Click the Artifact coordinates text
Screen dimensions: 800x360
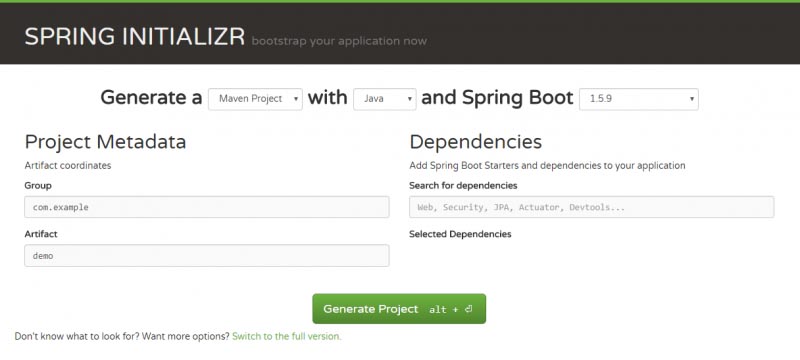[x=68, y=165]
